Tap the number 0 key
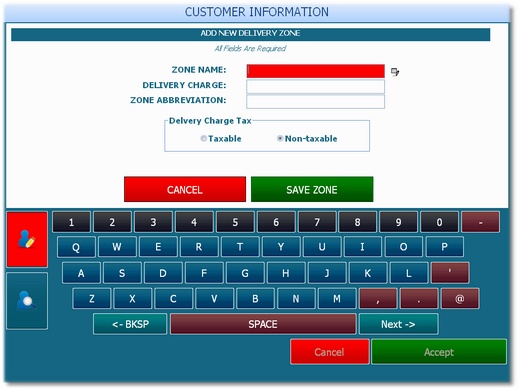 [440, 222]
